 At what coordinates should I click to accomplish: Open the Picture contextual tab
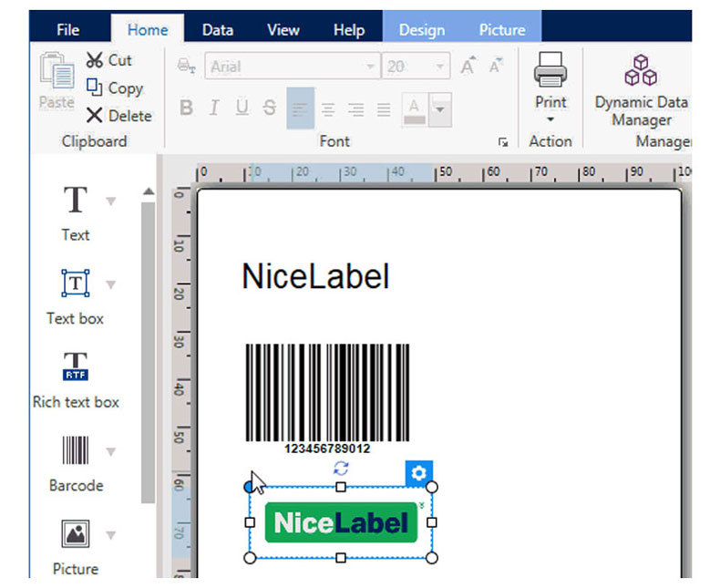click(502, 30)
